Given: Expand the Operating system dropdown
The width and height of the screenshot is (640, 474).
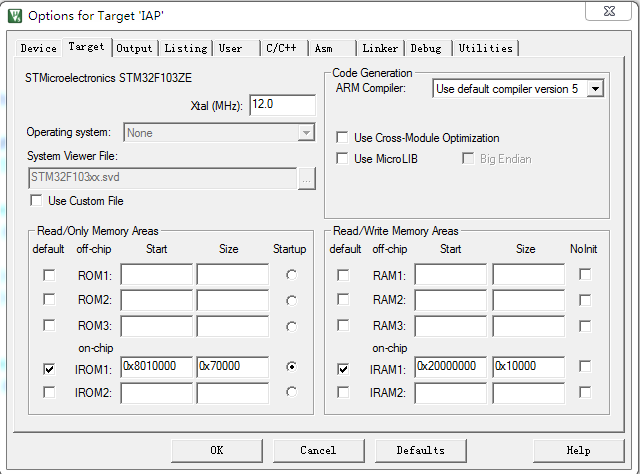Looking at the screenshot, I should [306, 133].
